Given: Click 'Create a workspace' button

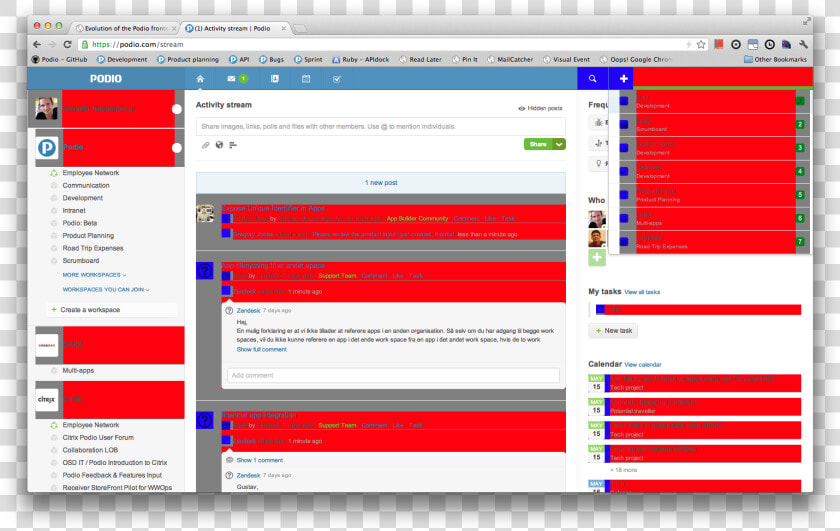Looking at the screenshot, I should (111, 310).
